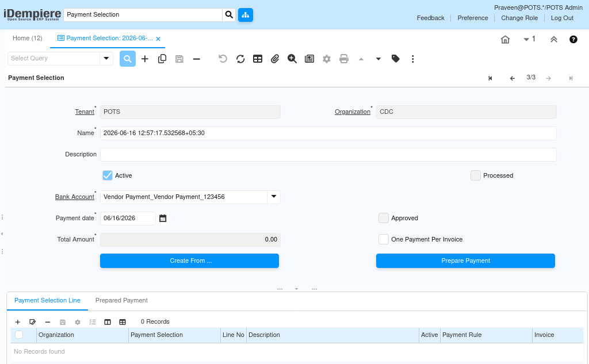
Task: Click into the Name field
Action: coord(328,133)
